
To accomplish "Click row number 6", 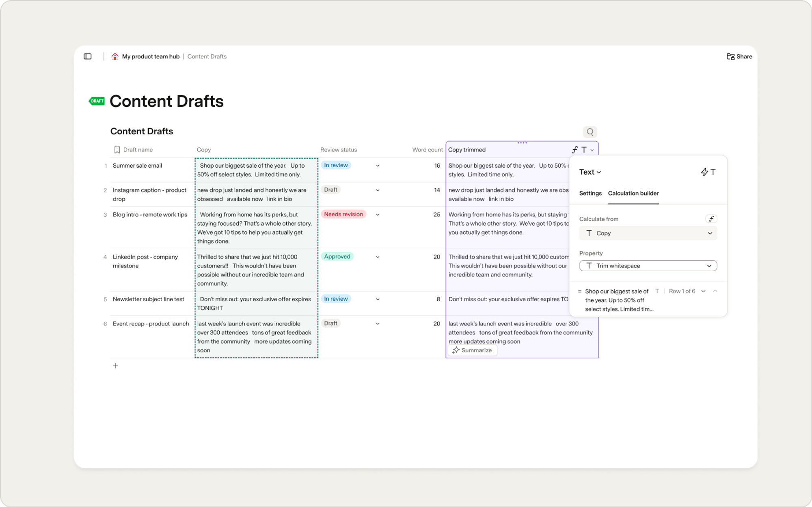I will coord(105,324).
